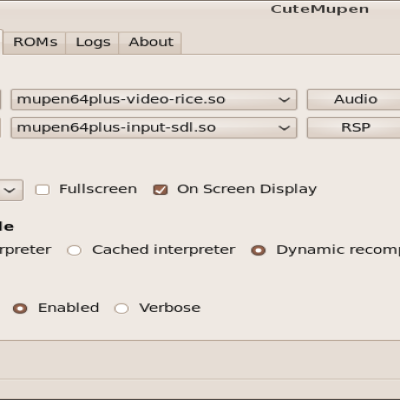Open the Logs tab

(93, 43)
